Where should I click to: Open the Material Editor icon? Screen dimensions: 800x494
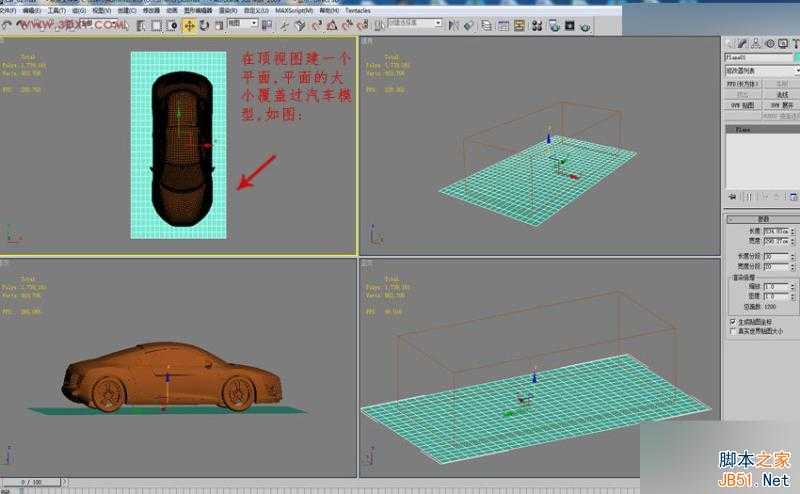537,26
